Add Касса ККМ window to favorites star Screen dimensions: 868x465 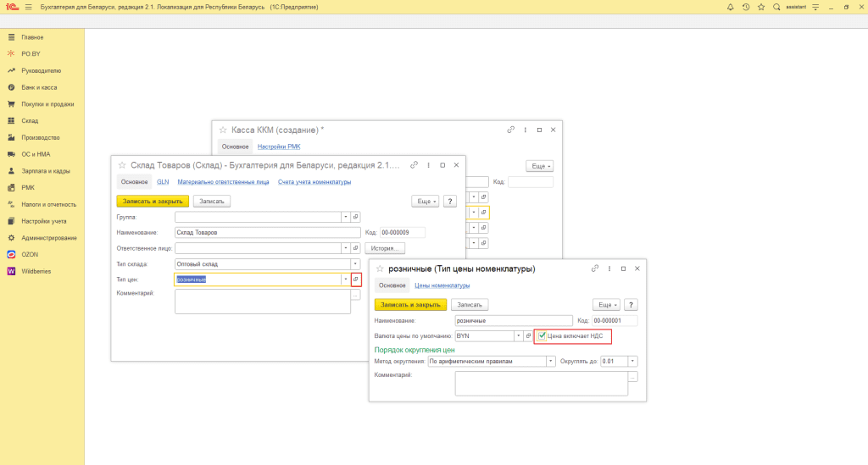pyautogui.click(x=223, y=130)
